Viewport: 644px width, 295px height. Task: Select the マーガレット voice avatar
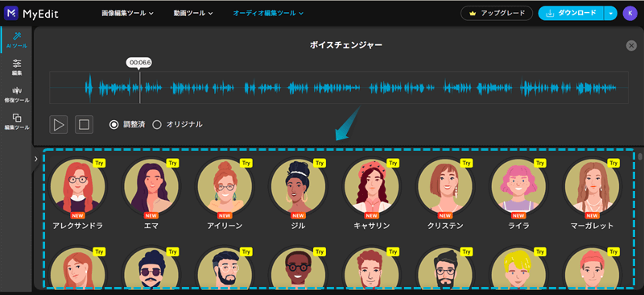[592, 185]
